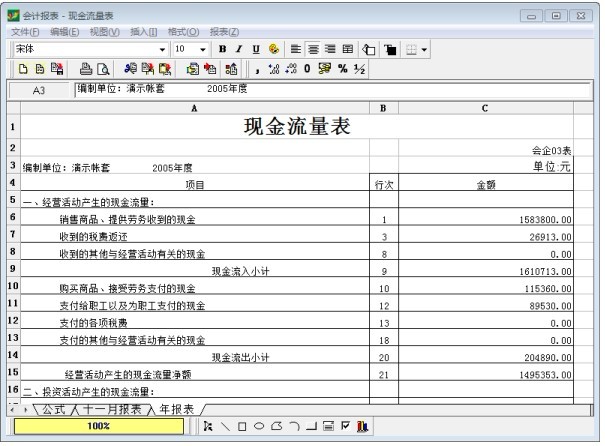Open the font color palette icon

[x=274, y=49]
